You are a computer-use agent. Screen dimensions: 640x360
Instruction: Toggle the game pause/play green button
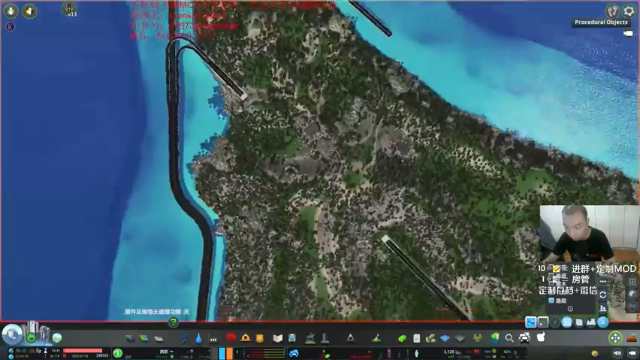(x=118, y=353)
